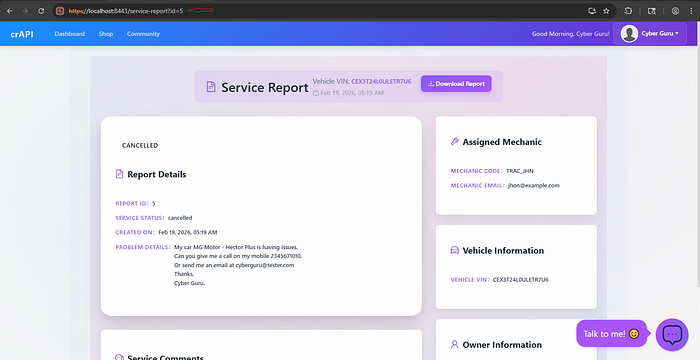Click the browser forward arrow
The height and width of the screenshot is (360, 700).
point(25,11)
